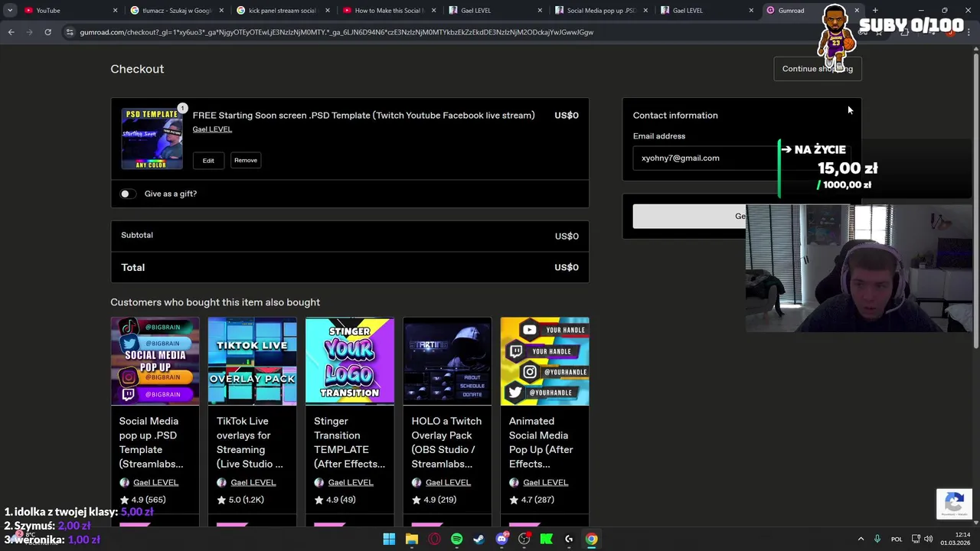
Task: Open a new browser tab
Action: [x=875, y=11]
